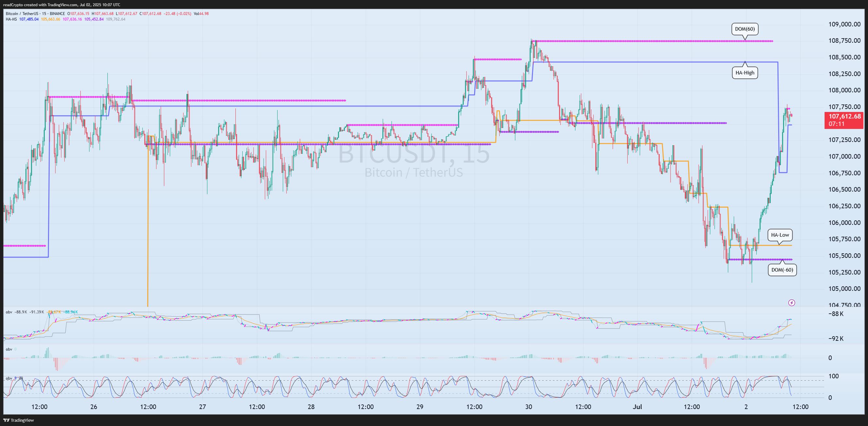The image size is (868, 426).
Task: Click the 108,750.00 price axis label
Action: tap(844, 41)
